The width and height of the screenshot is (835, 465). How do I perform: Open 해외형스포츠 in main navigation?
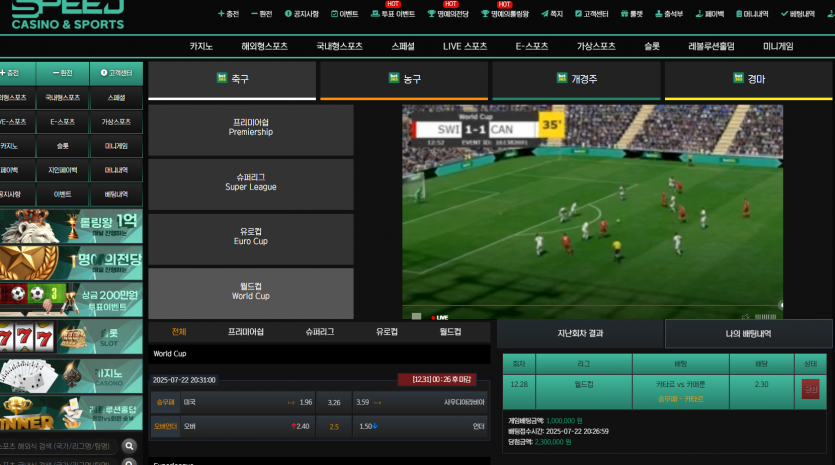265,46
